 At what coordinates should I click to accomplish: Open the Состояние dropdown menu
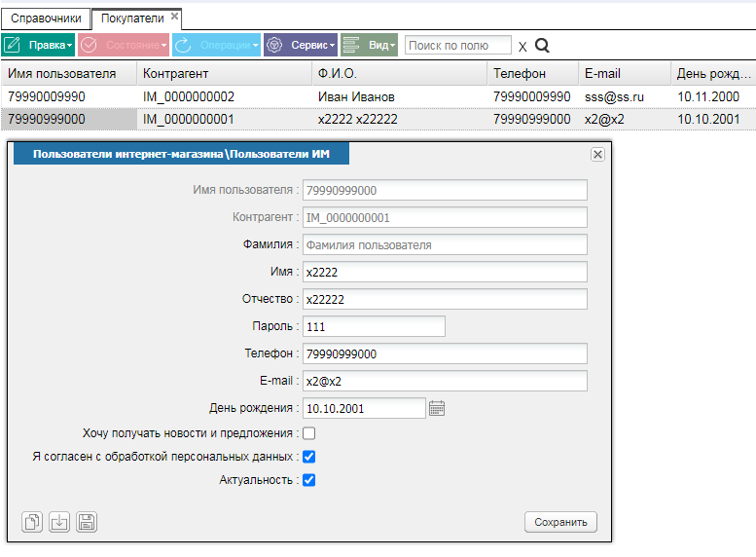click(x=124, y=45)
